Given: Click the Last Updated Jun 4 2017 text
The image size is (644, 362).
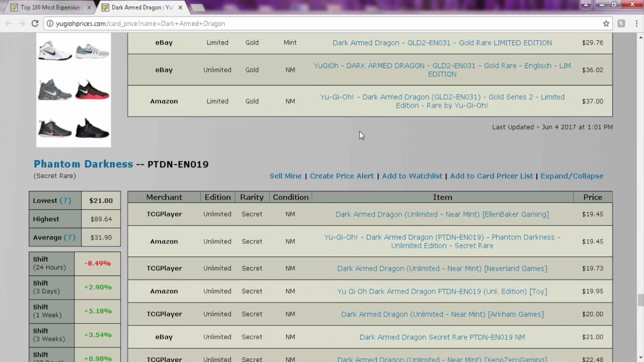Looking at the screenshot, I should (x=552, y=127).
